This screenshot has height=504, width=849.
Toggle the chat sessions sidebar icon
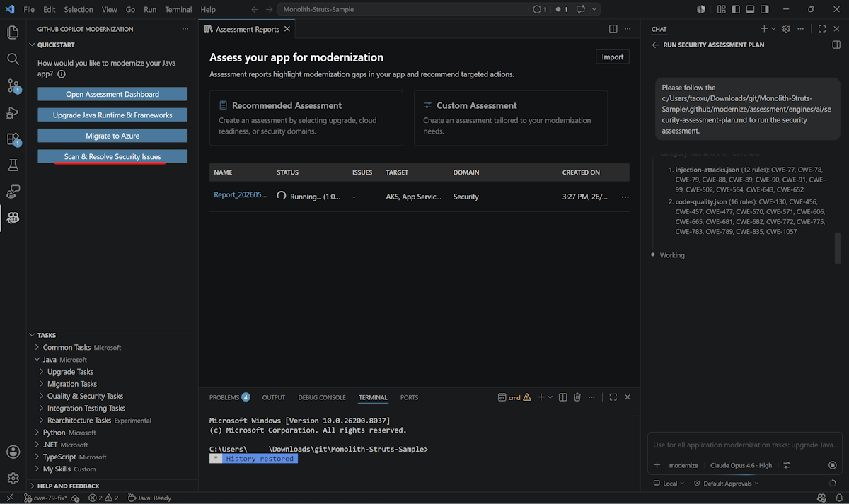point(836,45)
